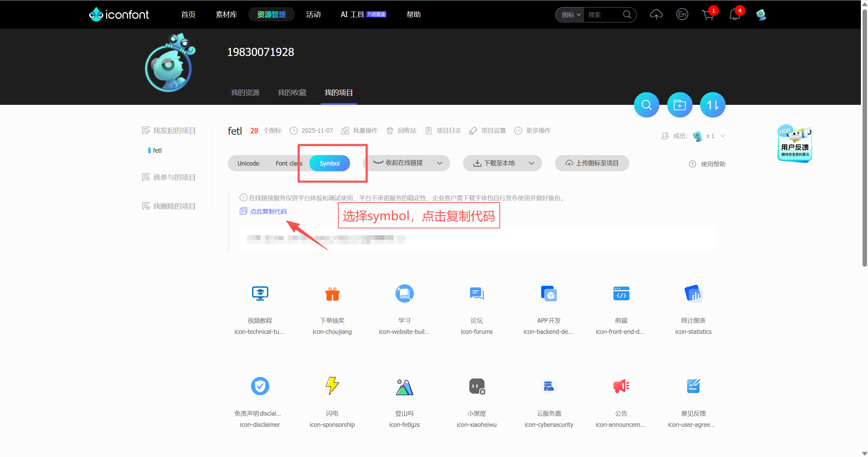The image size is (868, 457).
Task: Collapse 收起在线链接 via its chevron
Action: [x=439, y=163]
